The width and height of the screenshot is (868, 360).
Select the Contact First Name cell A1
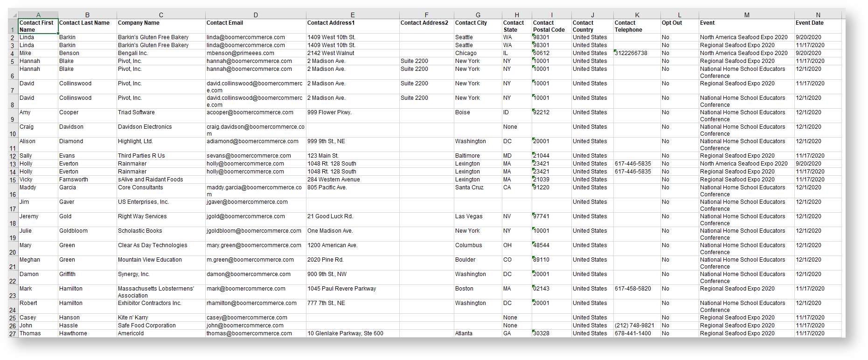pos(38,26)
